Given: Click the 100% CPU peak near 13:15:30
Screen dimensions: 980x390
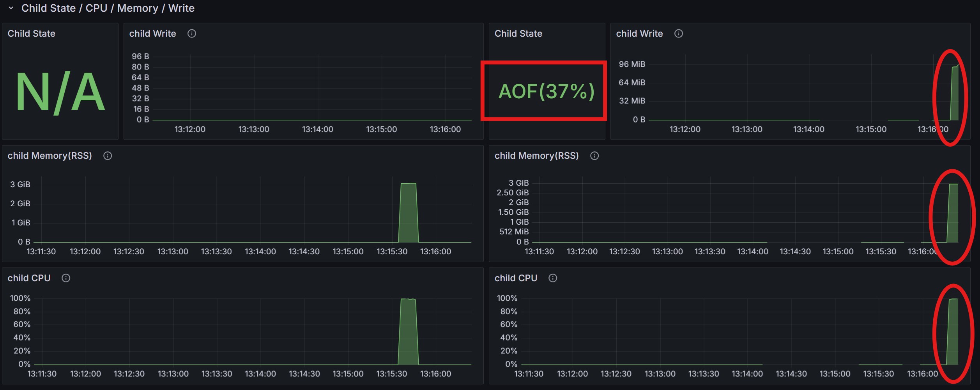Looking at the screenshot, I should [x=408, y=331].
